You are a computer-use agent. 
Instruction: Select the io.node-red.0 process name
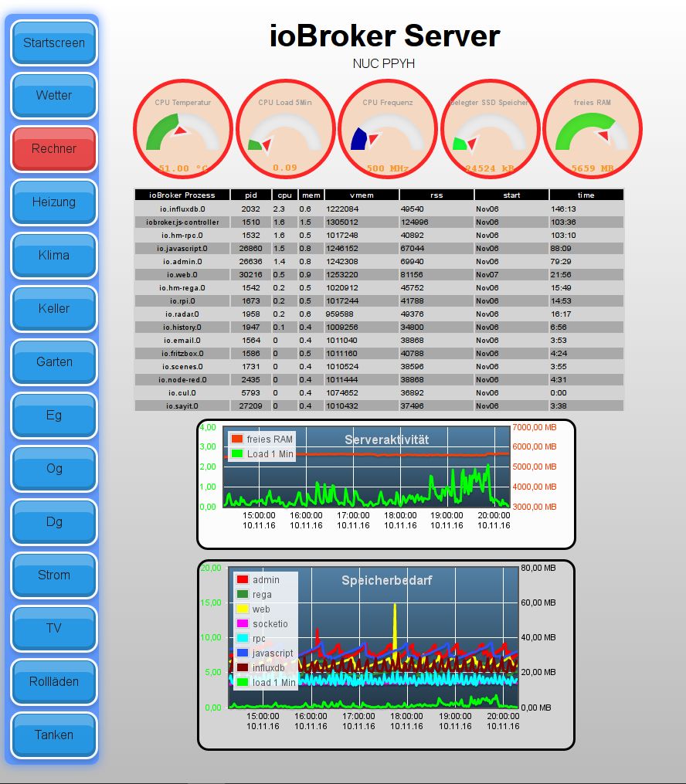[182, 379]
